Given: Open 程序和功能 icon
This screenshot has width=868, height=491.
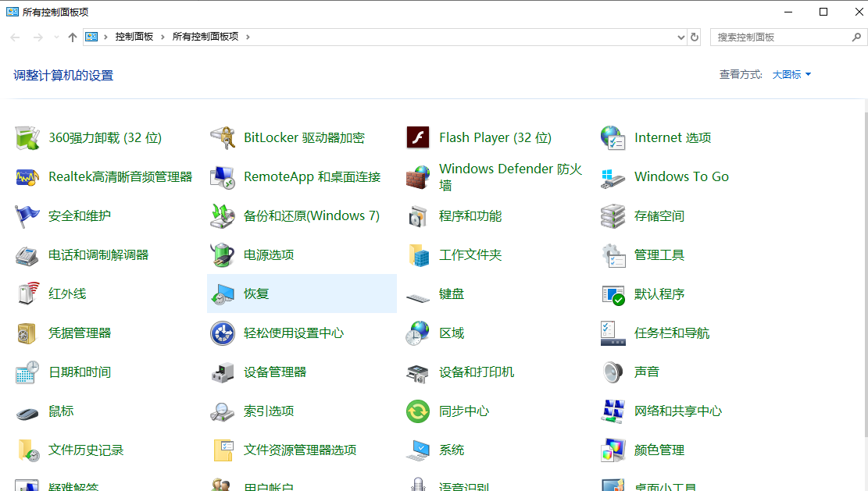Looking at the screenshot, I should tap(418, 216).
